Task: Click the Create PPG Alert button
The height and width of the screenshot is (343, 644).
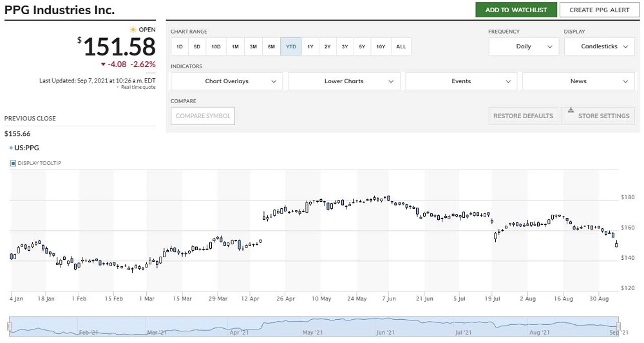Action: pos(599,10)
